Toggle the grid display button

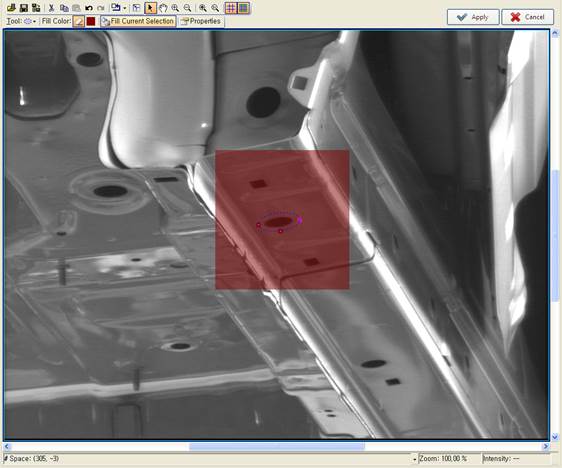click(x=231, y=8)
